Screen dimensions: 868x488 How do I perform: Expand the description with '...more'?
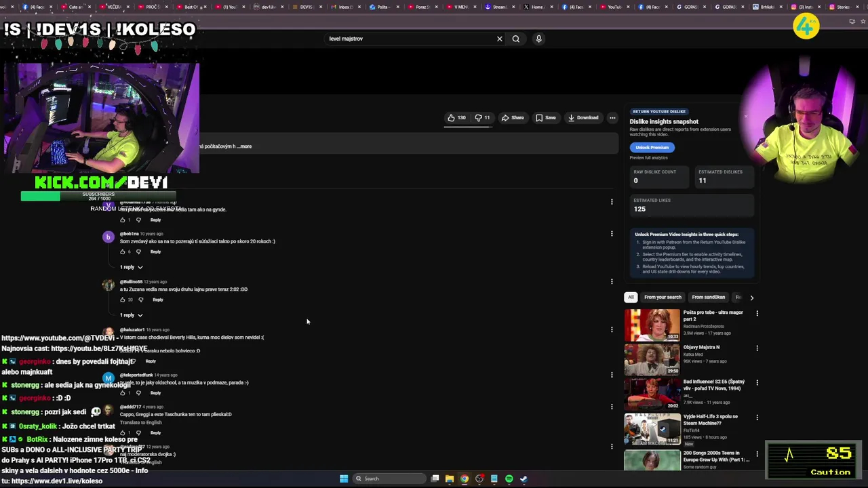click(x=244, y=146)
